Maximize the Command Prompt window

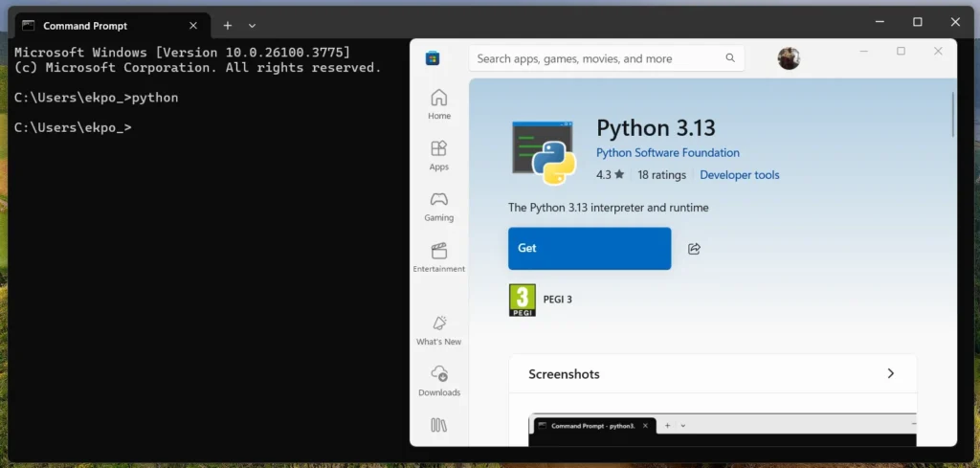coord(918,23)
